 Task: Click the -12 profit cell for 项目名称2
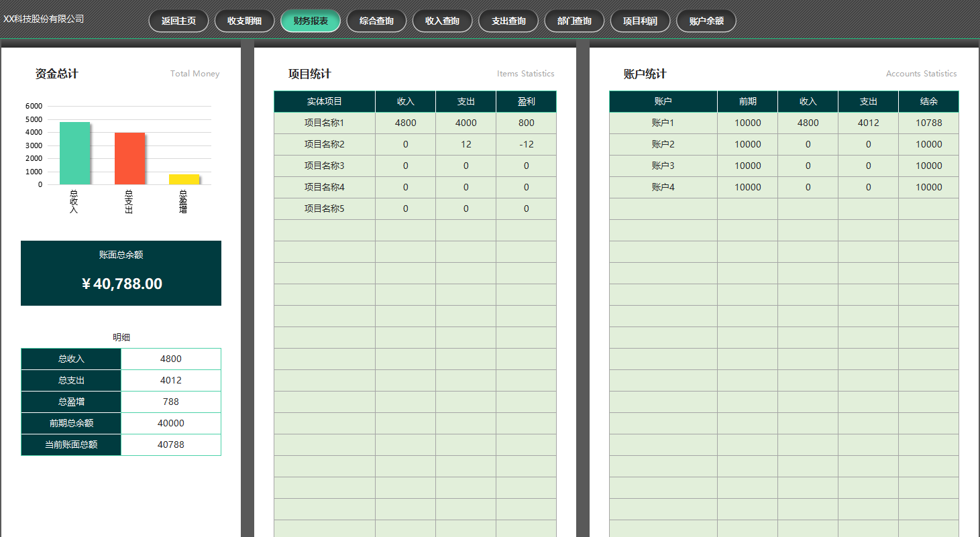pos(526,144)
